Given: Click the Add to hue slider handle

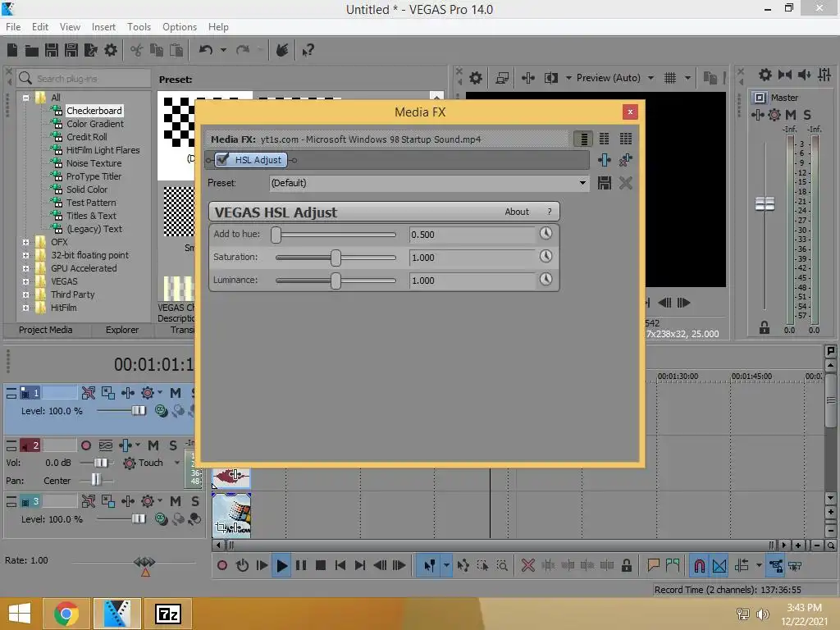Looking at the screenshot, I should pos(276,235).
